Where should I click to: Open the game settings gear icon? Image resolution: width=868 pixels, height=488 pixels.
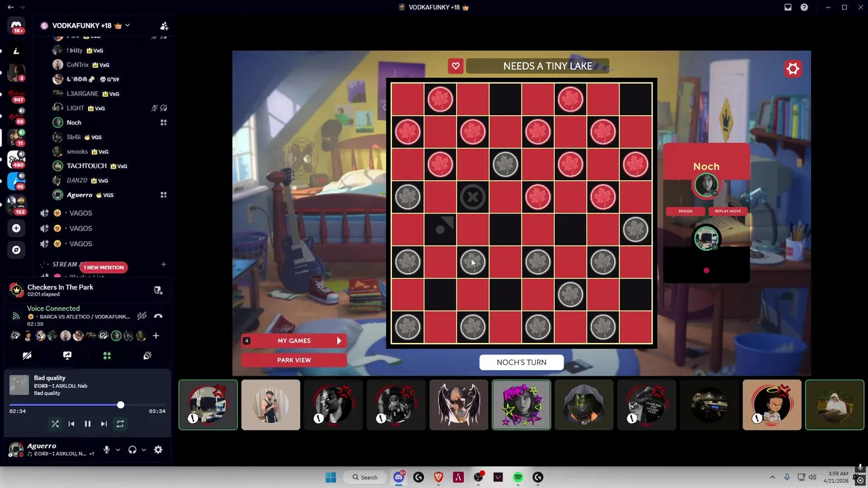(792, 68)
